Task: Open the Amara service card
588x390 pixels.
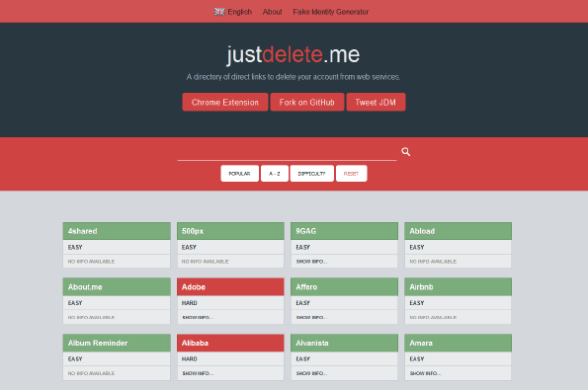Action: (458, 343)
